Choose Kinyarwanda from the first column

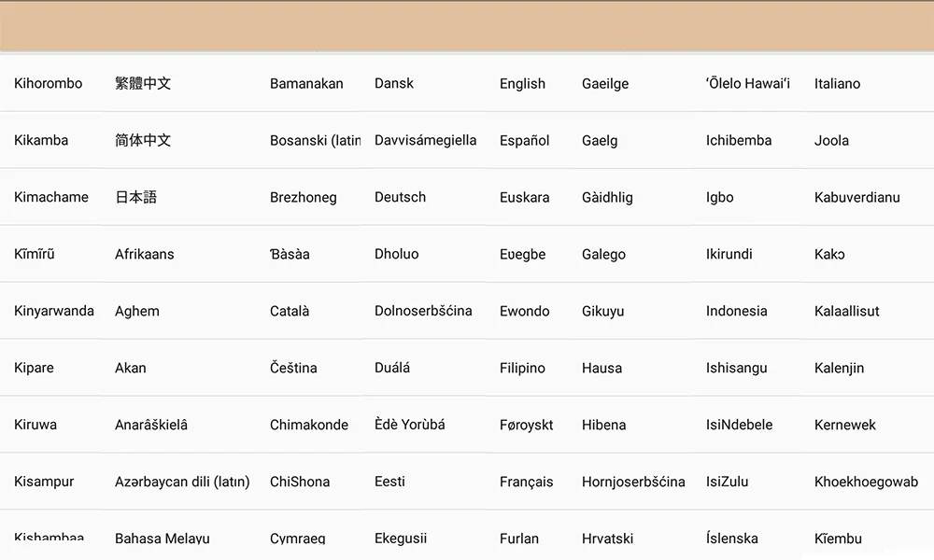click(x=53, y=311)
